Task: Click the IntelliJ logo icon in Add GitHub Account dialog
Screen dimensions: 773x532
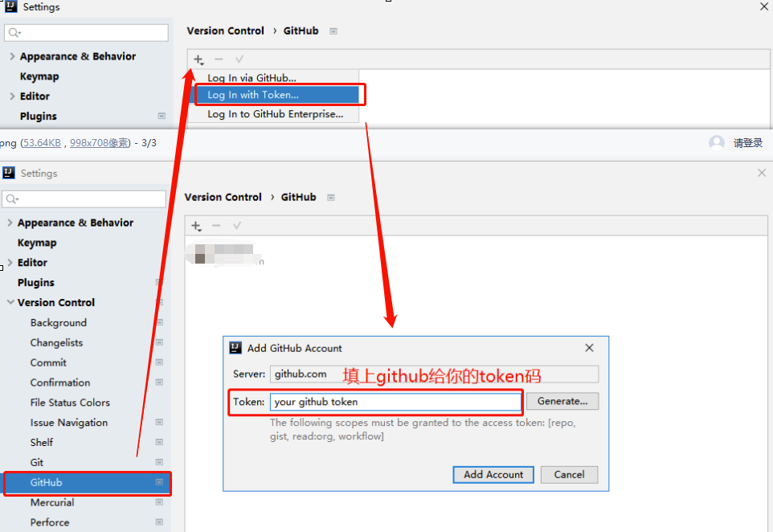Action: [235, 348]
